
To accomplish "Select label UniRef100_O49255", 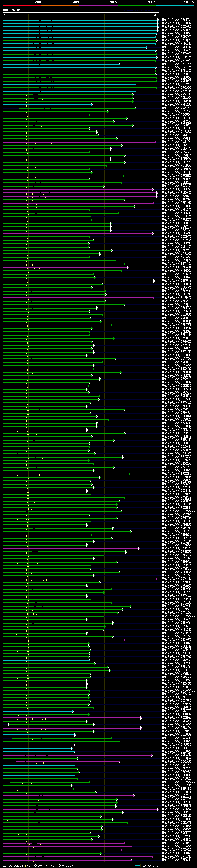I will 176,464.
